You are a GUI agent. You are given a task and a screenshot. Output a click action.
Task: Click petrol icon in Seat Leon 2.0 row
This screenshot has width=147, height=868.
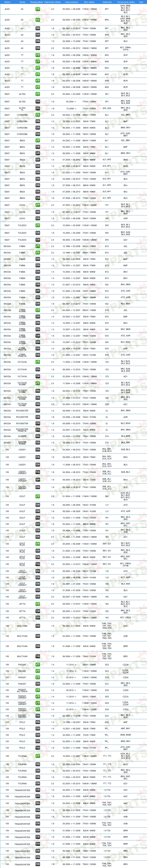coord(38,205)
